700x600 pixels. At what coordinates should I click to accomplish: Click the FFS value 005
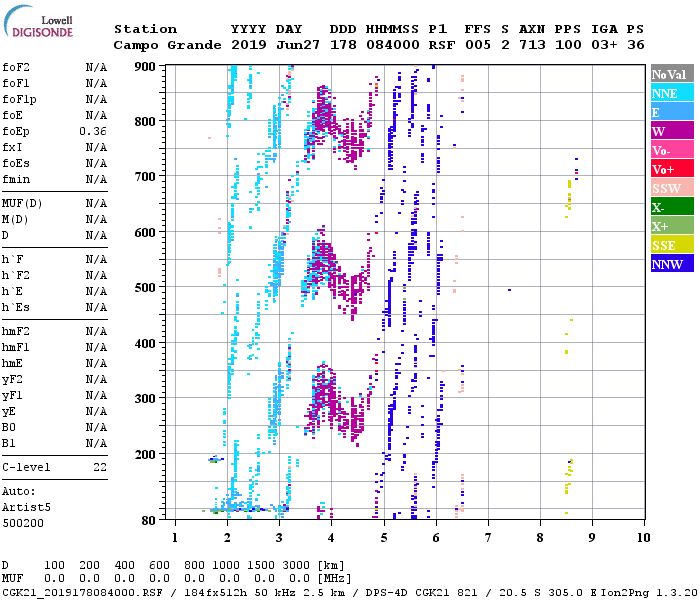478,45
